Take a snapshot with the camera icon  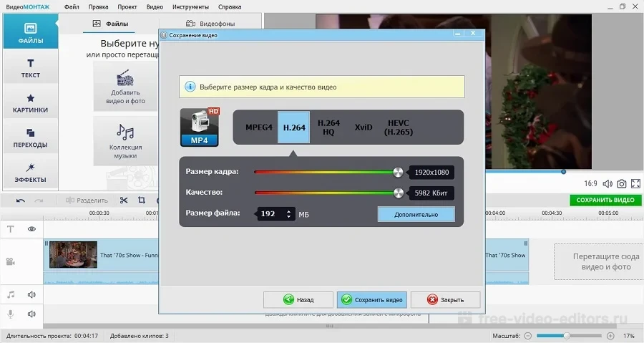point(622,184)
